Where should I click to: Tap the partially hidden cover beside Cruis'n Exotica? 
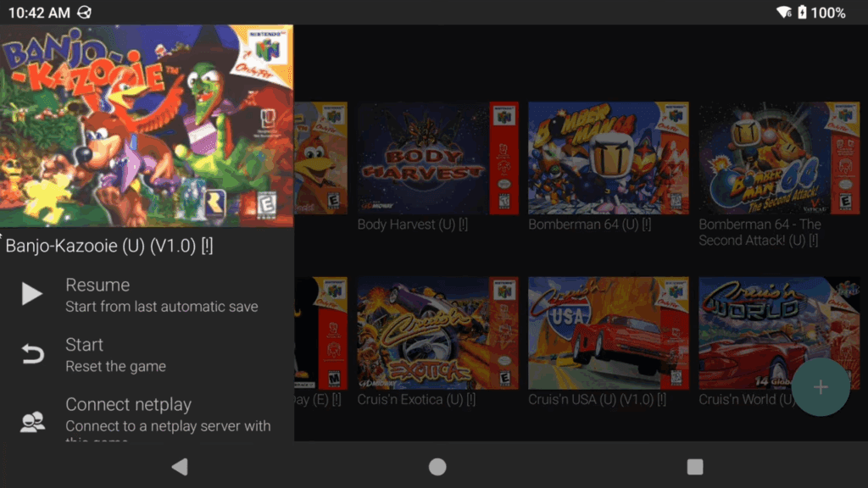(x=321, y=333)
